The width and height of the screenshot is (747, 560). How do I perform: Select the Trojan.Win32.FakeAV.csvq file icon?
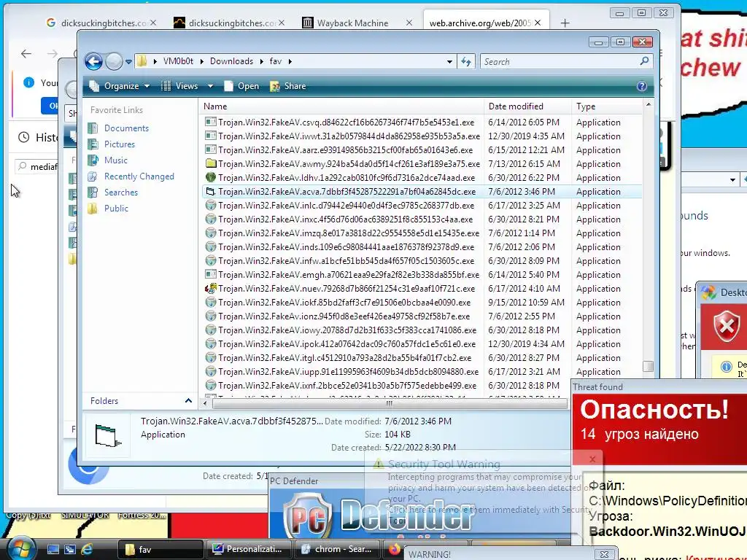tap(211, 122)
